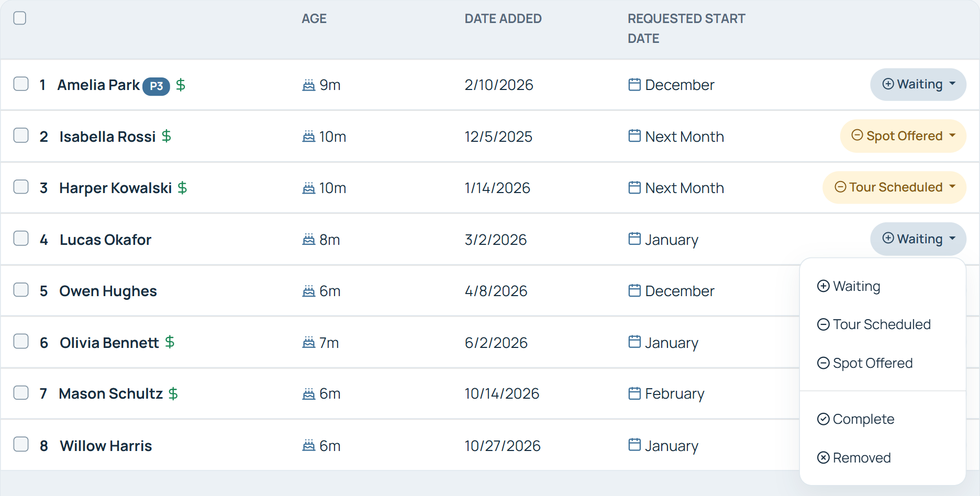Tick the checkbox for Lucas Okafor

click(21, 238)
